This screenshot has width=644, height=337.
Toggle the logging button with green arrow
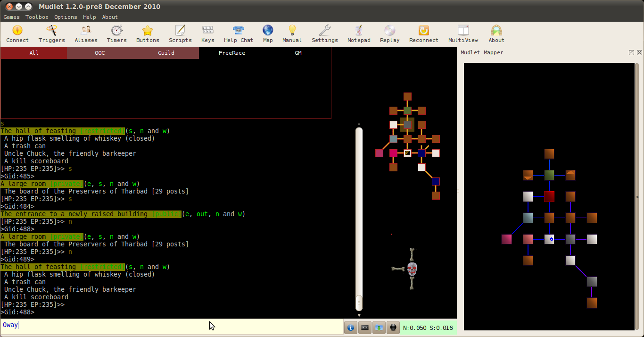pyautogui.click(x=379, y=328)
